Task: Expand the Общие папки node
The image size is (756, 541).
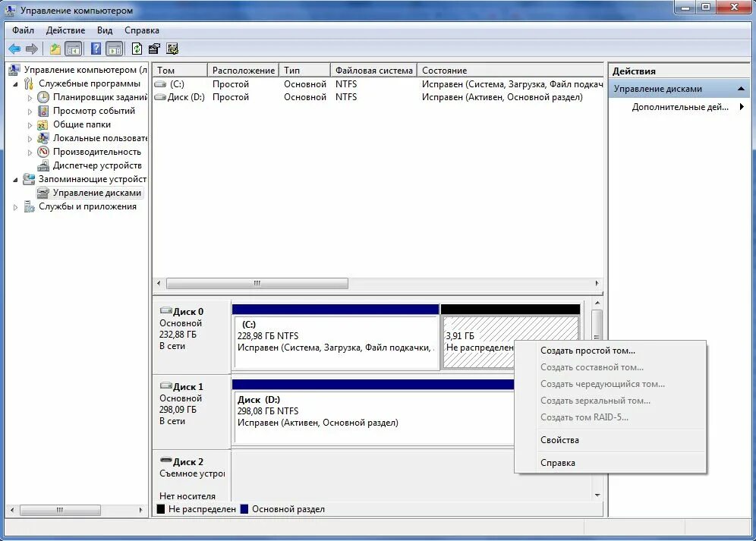Action: click(30, 125)
